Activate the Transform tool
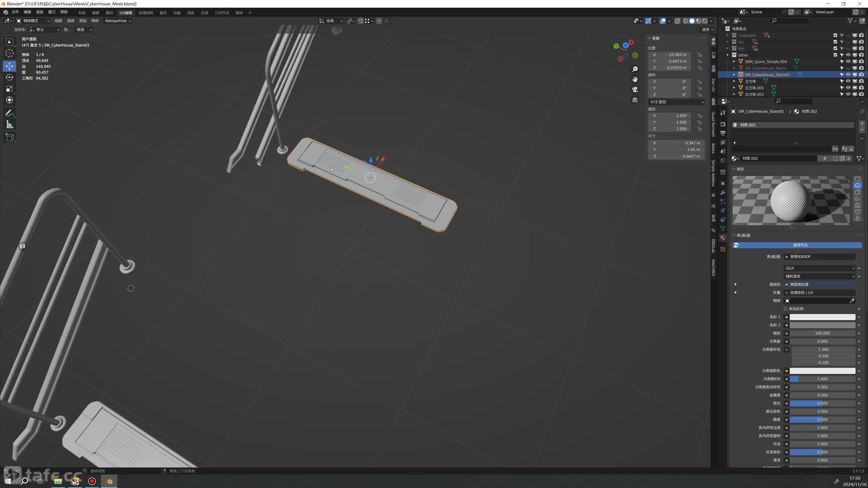 pyautogui.click(x=9, y=100)
